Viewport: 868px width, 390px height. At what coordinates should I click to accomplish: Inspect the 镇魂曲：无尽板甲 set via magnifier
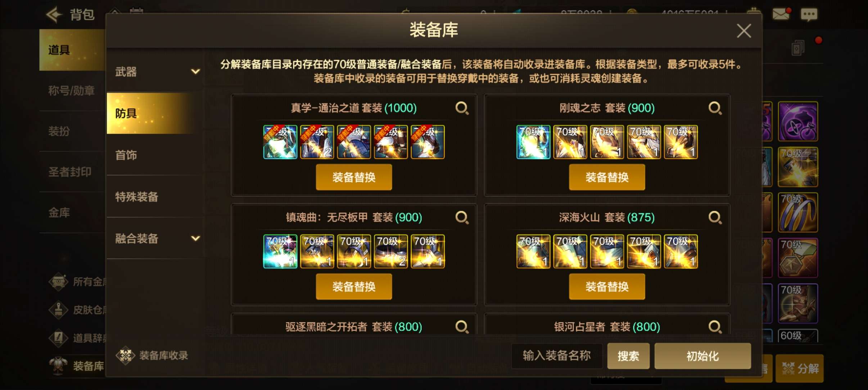[x=462, y=217]
